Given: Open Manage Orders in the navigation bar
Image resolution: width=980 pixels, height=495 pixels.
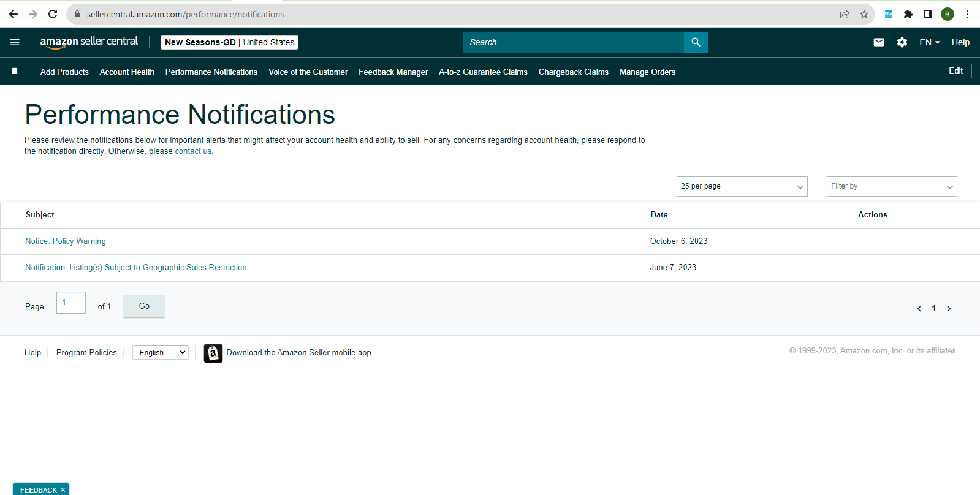Looking at the screenshot, I should click(x=648, y=72).
